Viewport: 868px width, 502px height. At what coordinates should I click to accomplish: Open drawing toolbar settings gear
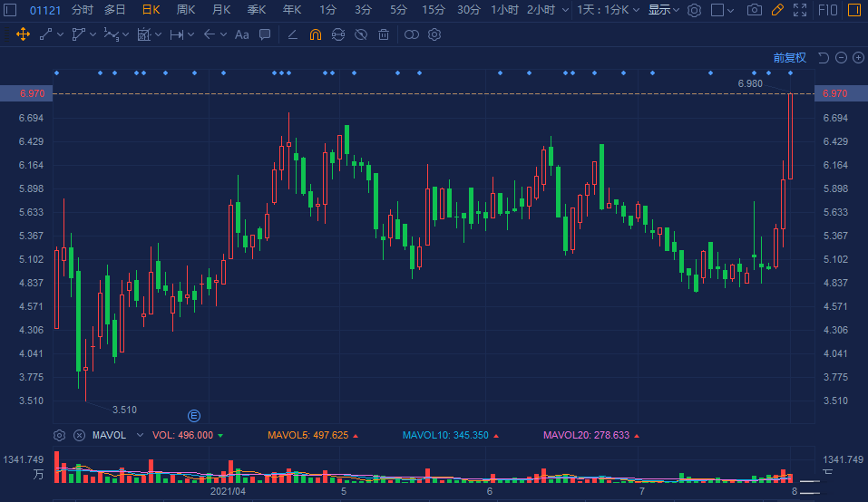pyautogui.click(x=434, y=34)
